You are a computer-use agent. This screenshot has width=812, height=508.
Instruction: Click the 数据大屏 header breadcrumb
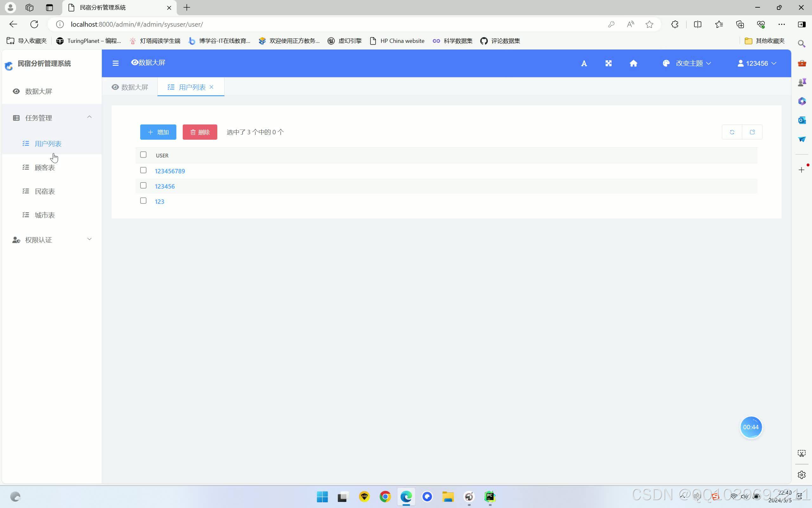[148, 63]
